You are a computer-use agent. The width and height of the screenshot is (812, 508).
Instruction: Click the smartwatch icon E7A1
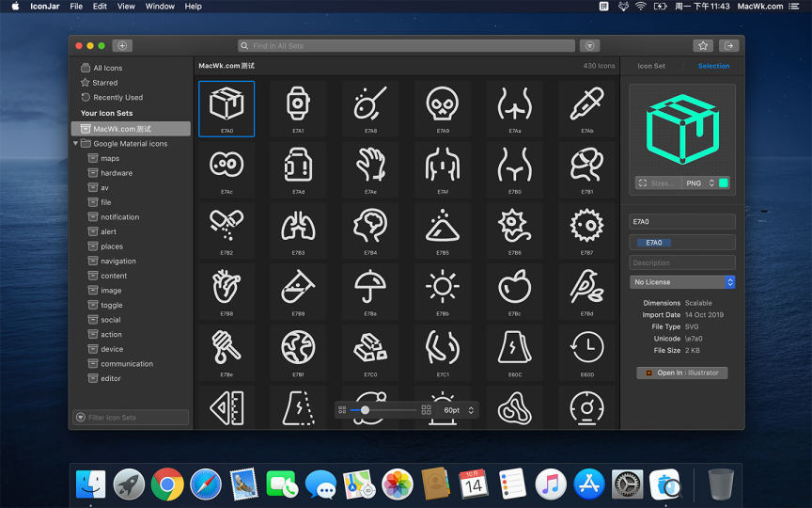298,103
